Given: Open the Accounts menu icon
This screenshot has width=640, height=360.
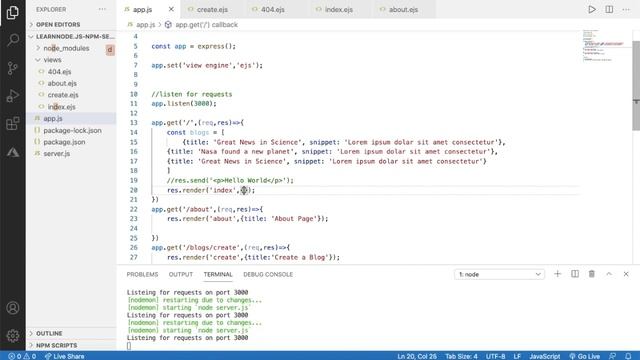Looking at the screenshot, I should pos(13,308).
